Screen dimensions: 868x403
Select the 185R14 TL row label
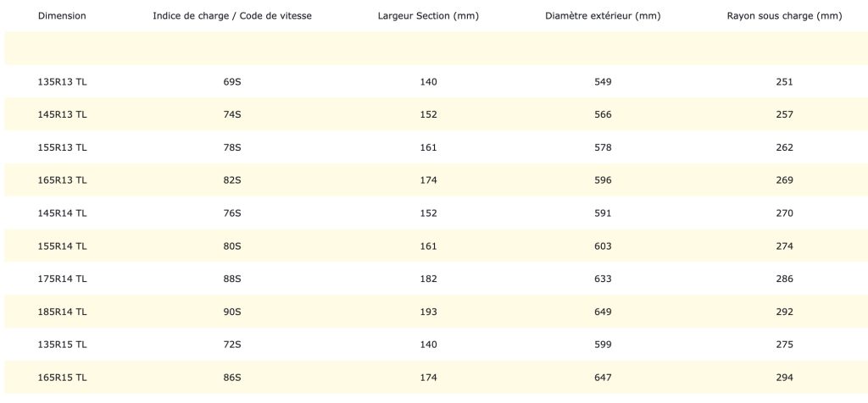[62, 312]
